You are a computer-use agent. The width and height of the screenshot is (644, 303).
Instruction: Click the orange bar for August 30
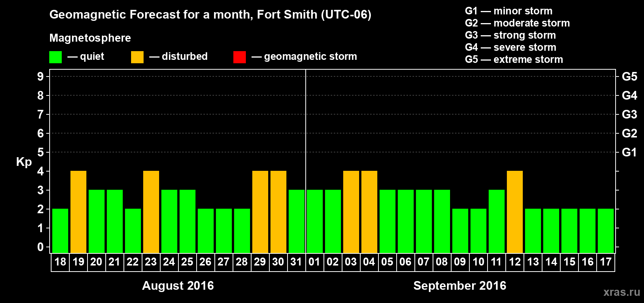tap(278, 212)
